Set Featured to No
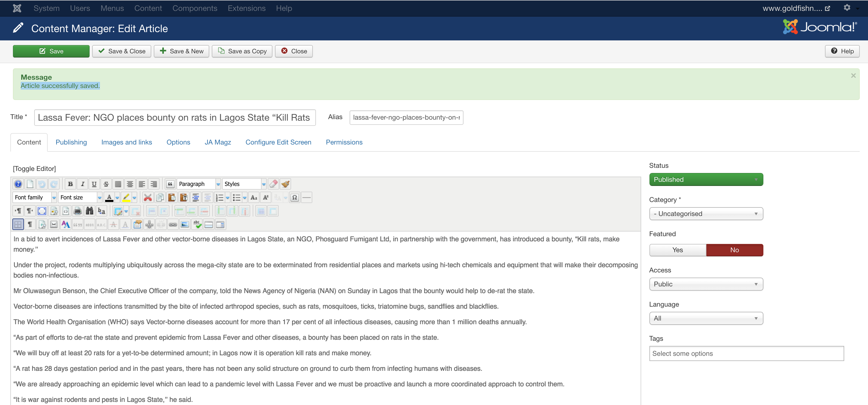 coord(735,250)
